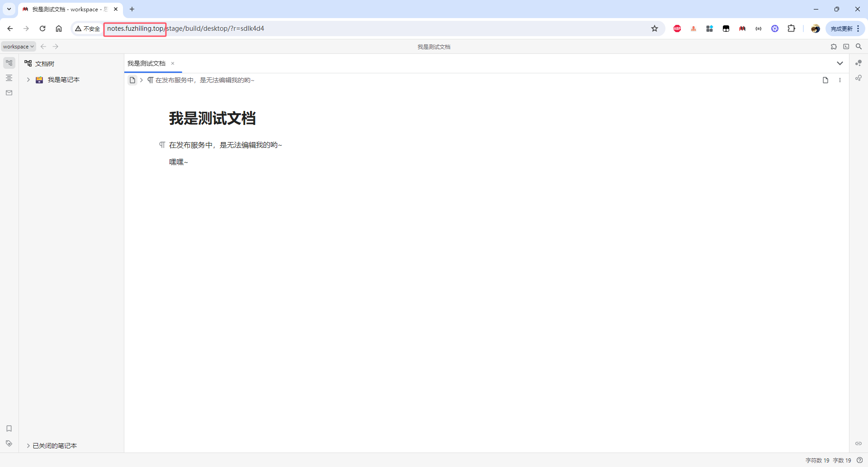Screen dimensions: 868x467
Task: Open the inbox panel in left dock
Action: point(9,93)
